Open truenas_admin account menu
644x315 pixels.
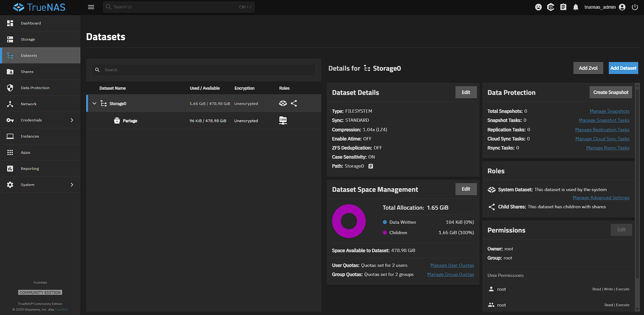605,7
